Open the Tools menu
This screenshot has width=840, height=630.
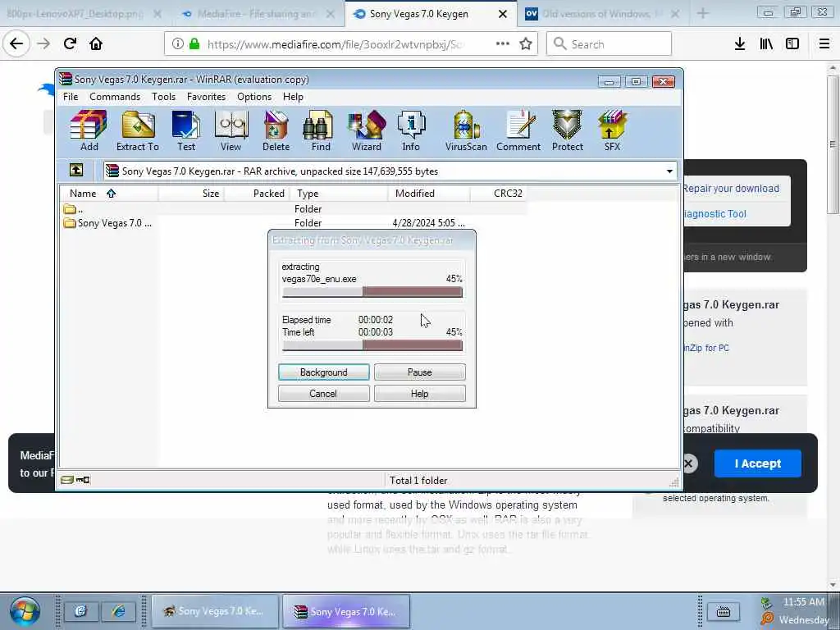(x=163, y=97)
